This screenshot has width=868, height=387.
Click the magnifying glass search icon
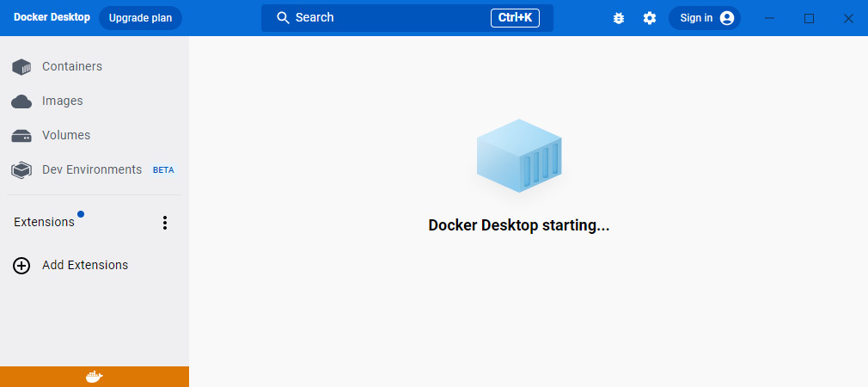(x=283, y=18)
